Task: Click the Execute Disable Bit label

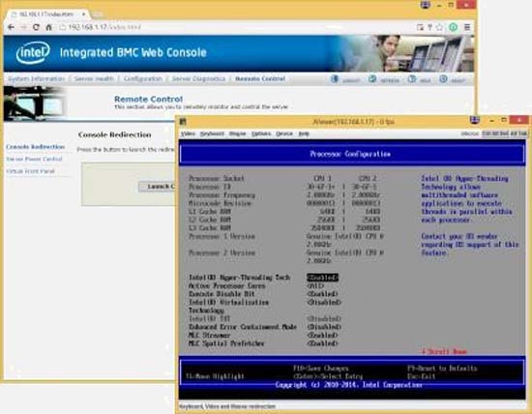Action: (222, 294)
